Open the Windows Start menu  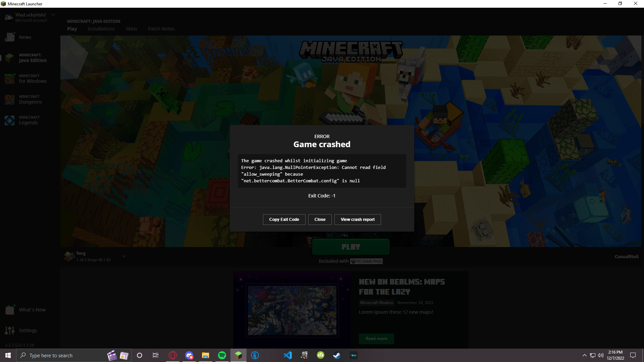point(8,355)
